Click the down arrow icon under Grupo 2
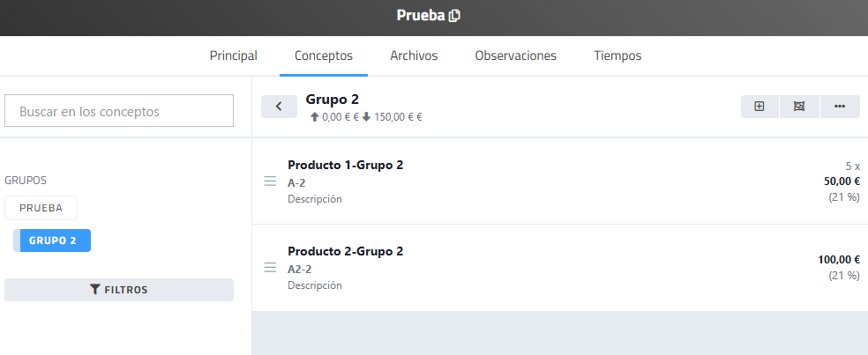 366,117
